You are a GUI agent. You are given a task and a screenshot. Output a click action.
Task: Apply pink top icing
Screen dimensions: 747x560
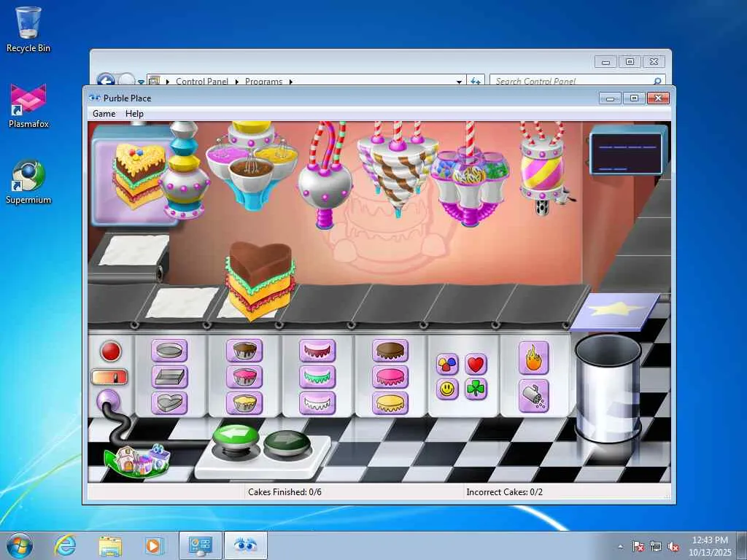[390, 377]
